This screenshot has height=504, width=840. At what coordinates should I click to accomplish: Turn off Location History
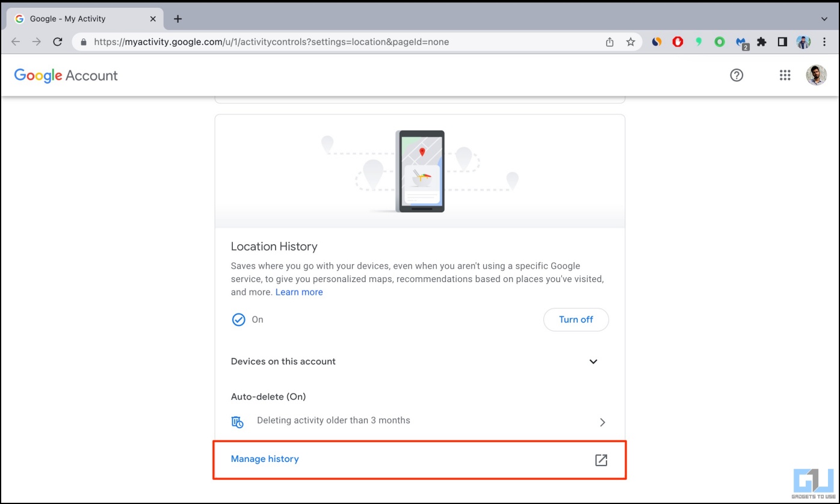tap(576, 319)
